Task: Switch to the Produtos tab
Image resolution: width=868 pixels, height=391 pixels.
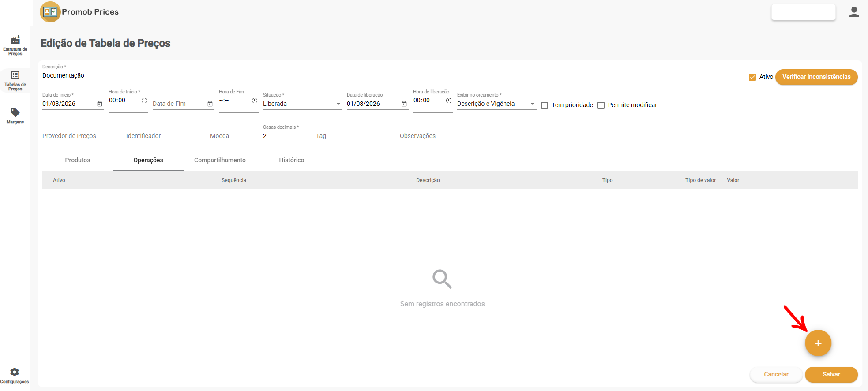Action: pyautogui.click(x=78, y=160)
